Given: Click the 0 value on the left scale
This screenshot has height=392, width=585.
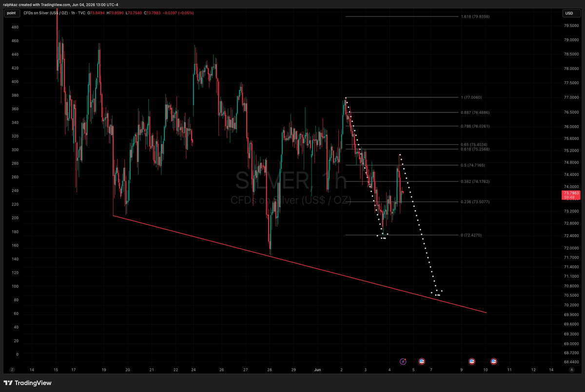Looking at the screenshot, I should pos(17,355).
